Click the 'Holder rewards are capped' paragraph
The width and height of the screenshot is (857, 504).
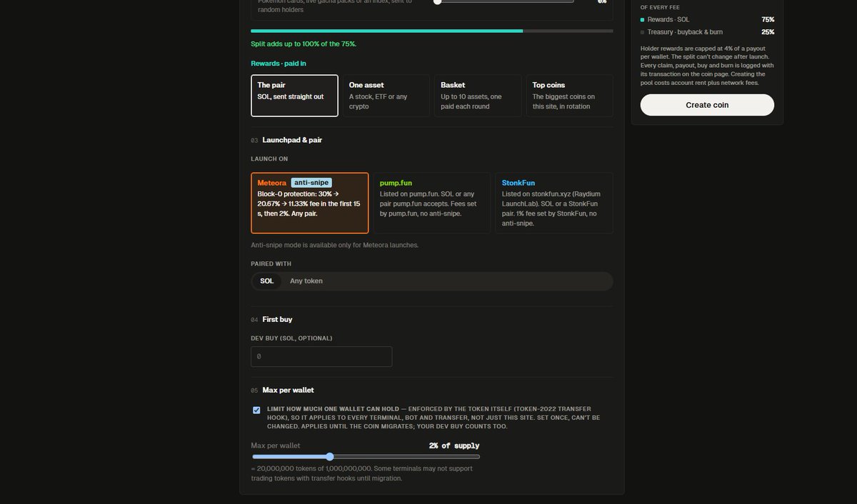[x=707, y=66]
